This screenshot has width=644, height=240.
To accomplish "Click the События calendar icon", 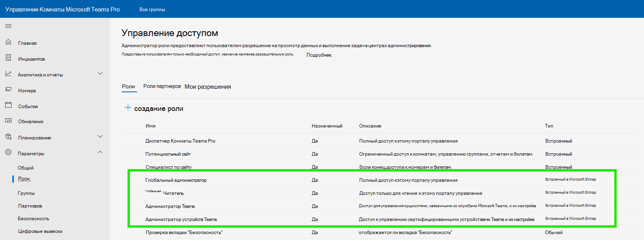I will point(8,105).
